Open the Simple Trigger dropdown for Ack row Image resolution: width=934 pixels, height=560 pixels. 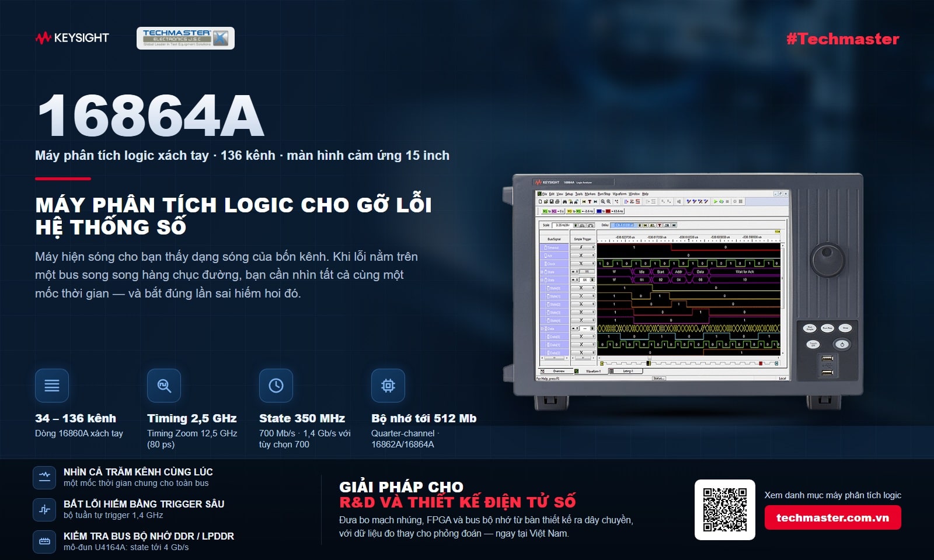click(583, 256)
